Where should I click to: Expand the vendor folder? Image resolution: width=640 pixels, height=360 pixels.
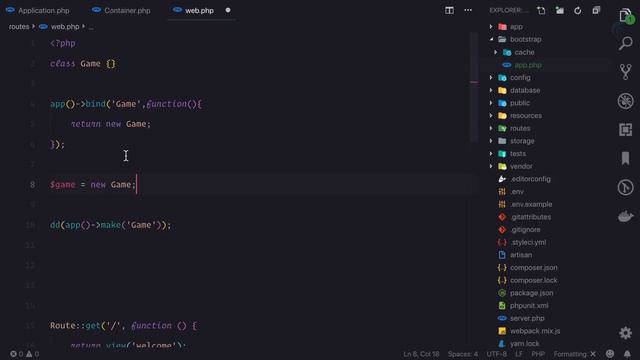521,166
